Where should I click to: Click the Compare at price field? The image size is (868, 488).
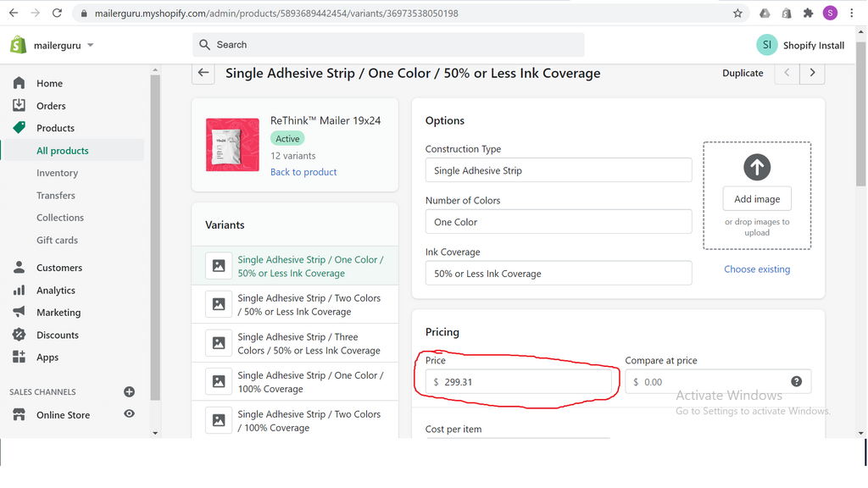point(718,382)
